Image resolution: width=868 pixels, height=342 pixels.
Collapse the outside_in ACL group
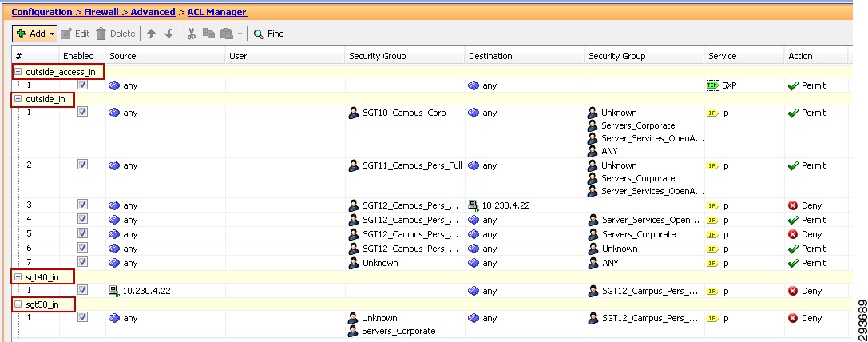[x=18, y=99]
